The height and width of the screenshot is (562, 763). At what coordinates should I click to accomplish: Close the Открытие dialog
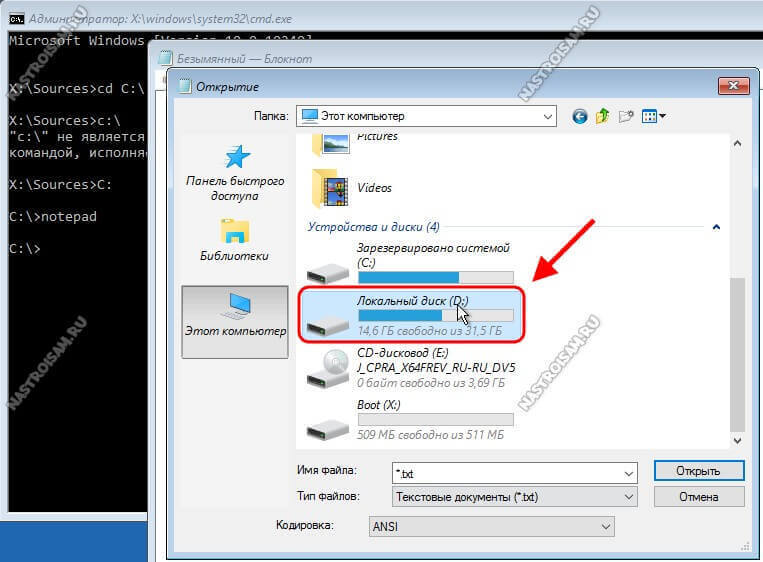coord(733,86)
